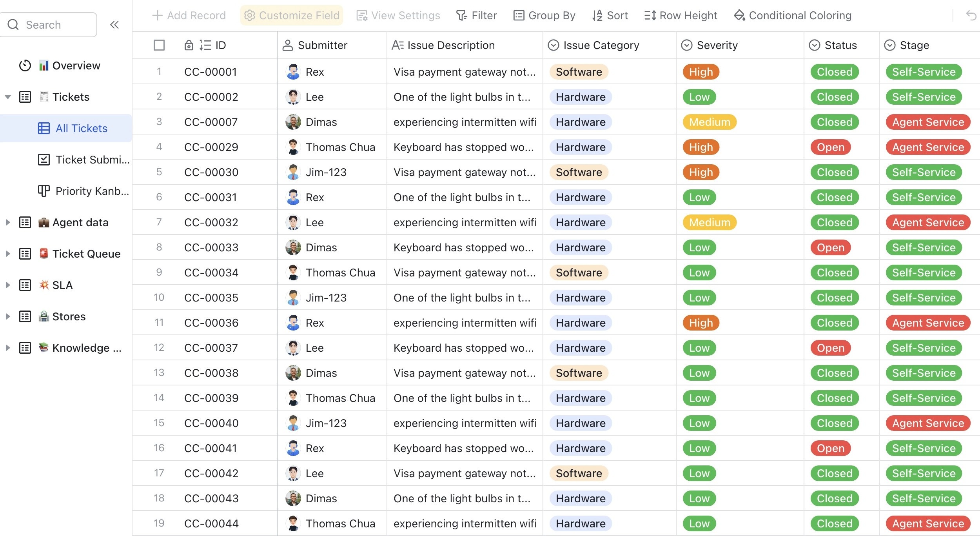Click High severity tag for CC-00001
This screenshot has width=980, height=536.
point(701,72)
